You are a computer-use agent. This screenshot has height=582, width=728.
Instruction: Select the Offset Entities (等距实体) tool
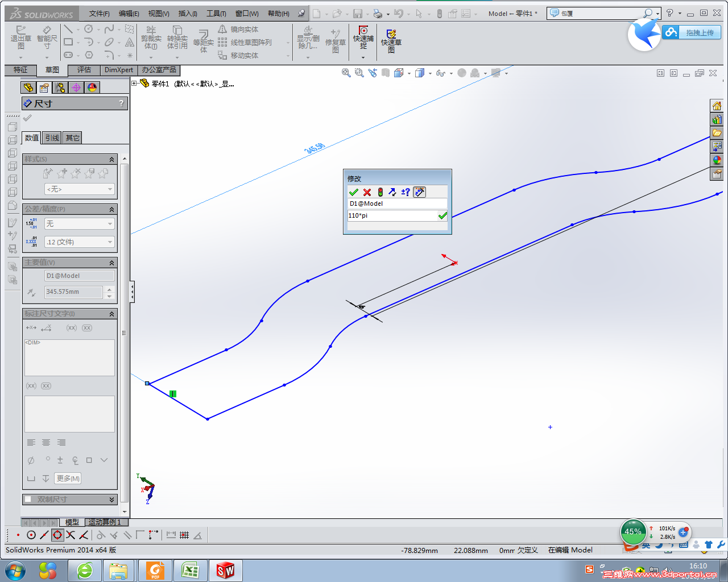tap(204, 41)
